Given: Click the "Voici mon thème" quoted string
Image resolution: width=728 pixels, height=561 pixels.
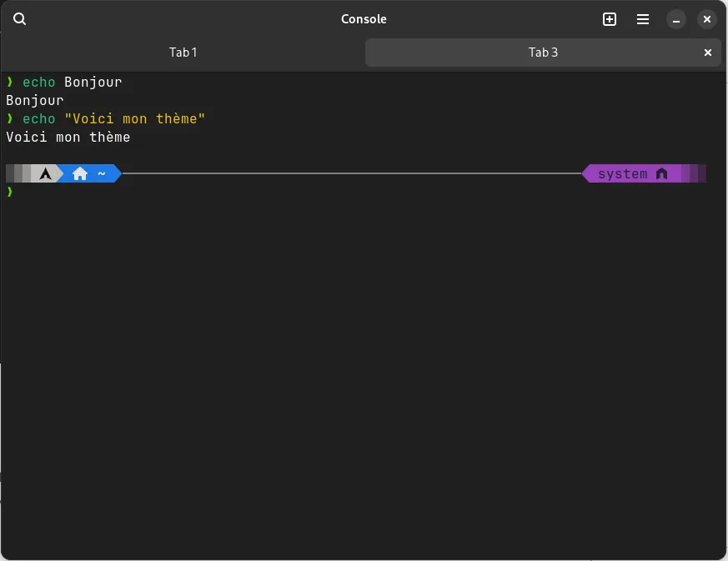Looking at the screenshot, I should (x=134, y=119).
